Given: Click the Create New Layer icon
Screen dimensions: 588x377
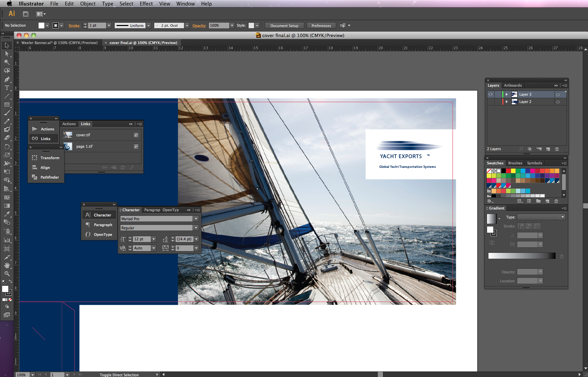Looking at the screenshot, I should (x=548, y=149).
